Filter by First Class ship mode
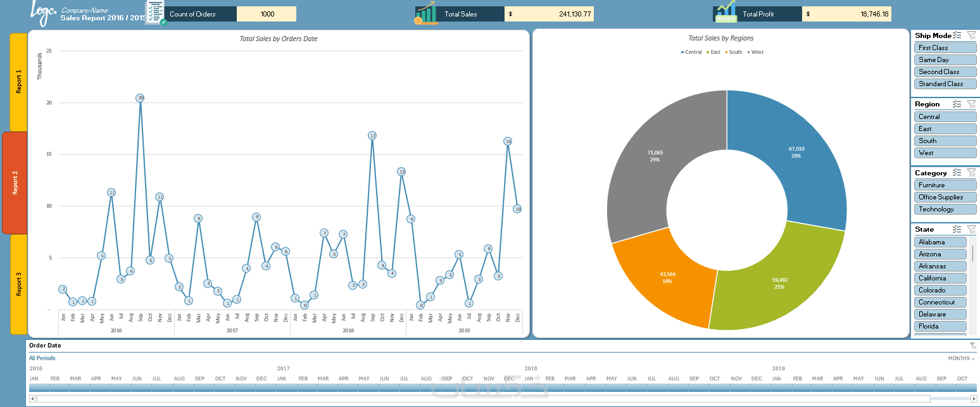This screenshot has width=980, height=407. point(945,47)
